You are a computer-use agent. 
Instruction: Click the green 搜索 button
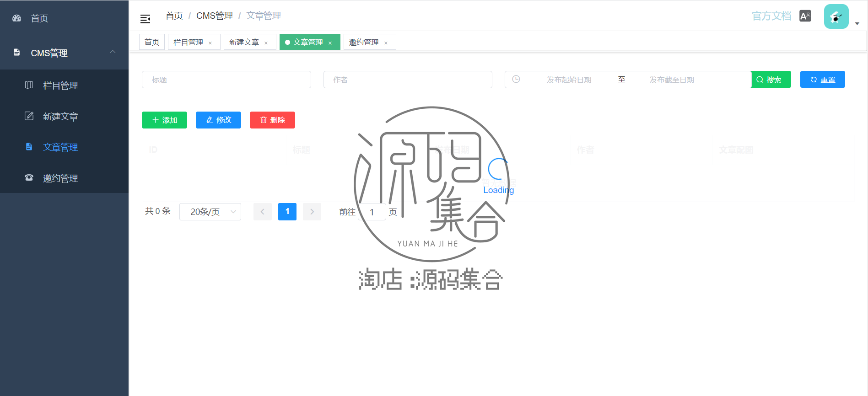(x=771, y=80)
